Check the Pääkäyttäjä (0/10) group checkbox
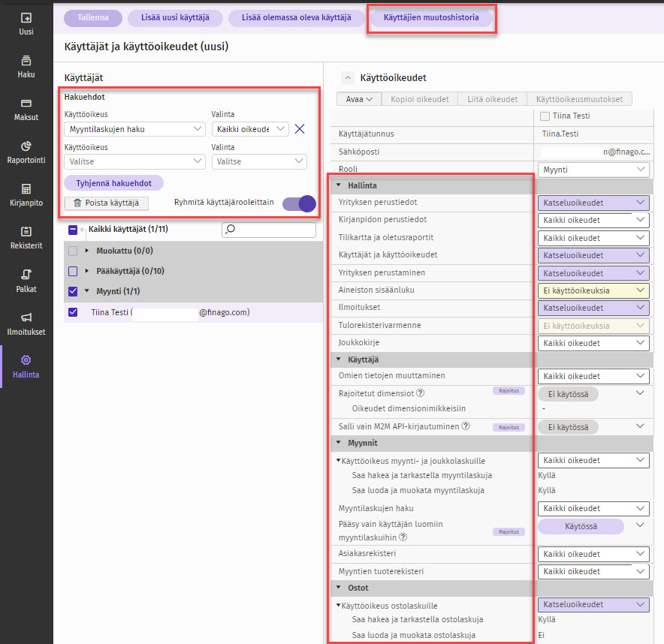 [x=73, y=271]
